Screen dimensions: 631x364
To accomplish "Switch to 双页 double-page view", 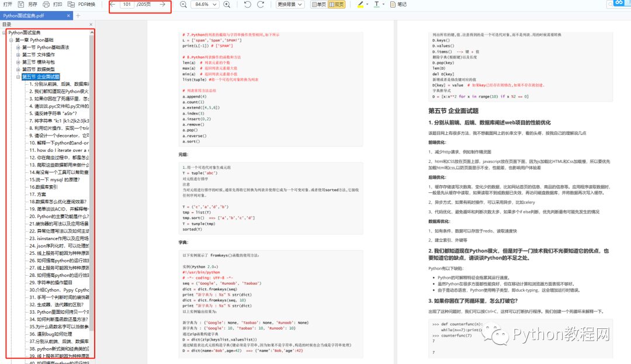I will click(x=337, y=5).
